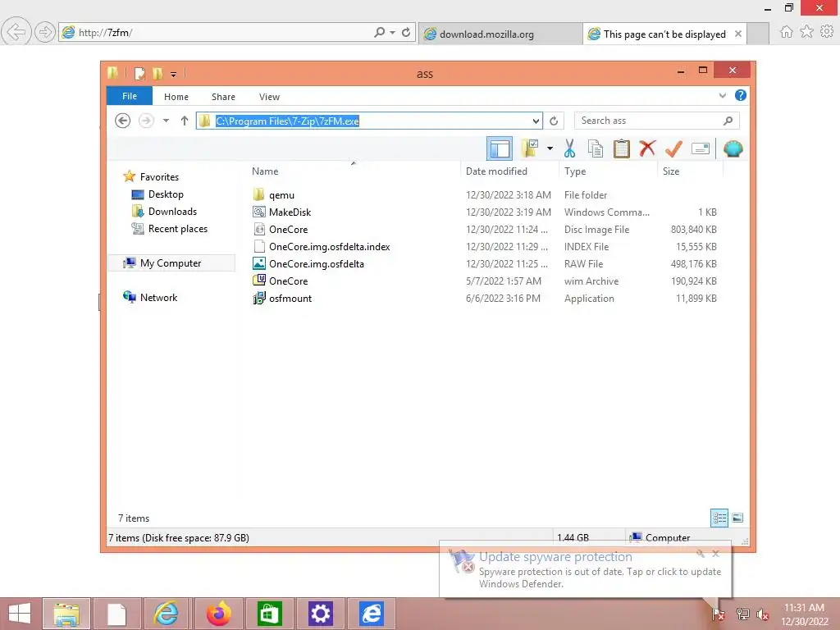Click the IE search magnifier icon
Screen dimensions: 840x630
379,32
